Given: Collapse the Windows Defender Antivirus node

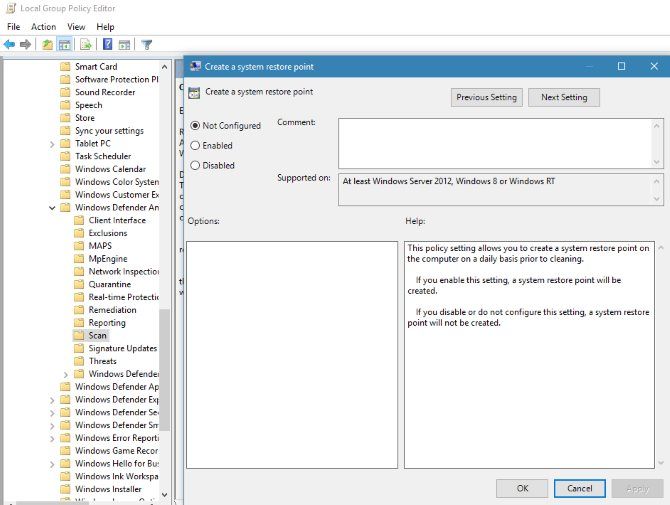Looking at the screenshot, I should tap(52, 208).
